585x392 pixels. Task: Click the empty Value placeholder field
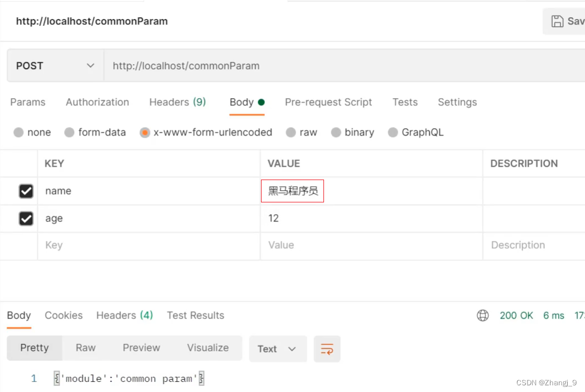click(x=371, y=245)
